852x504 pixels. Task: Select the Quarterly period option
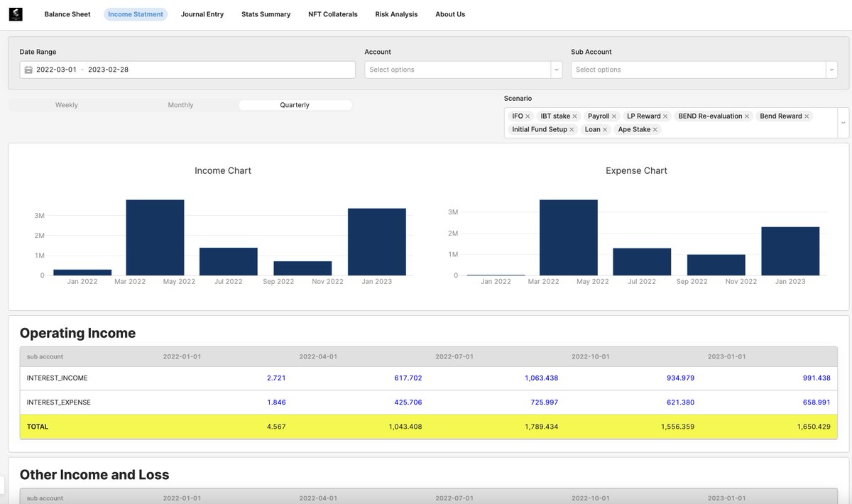pyautogui.click(x=295, y=105)
